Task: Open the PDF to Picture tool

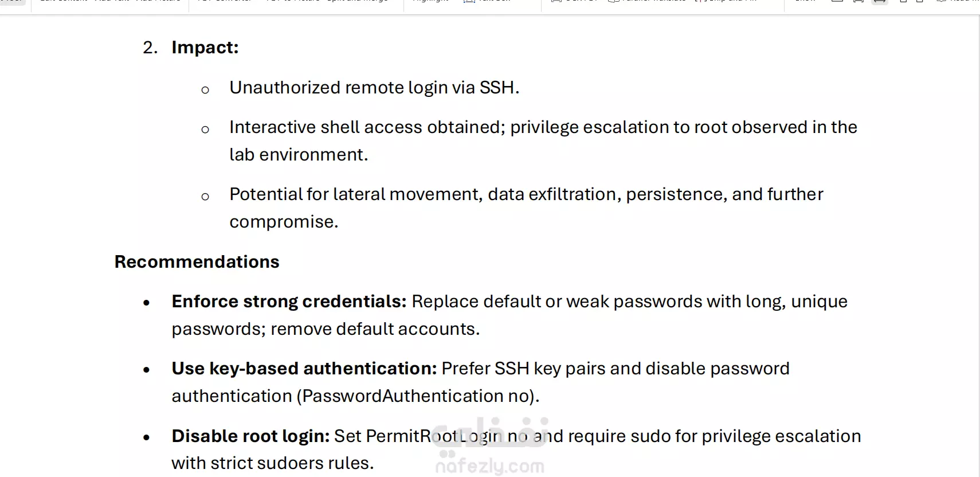Action: pos(293,1)
